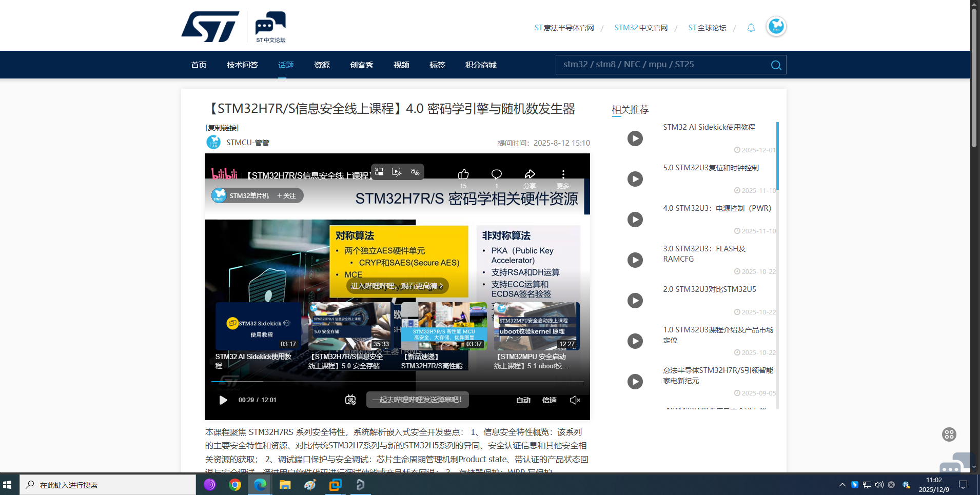Image resolution: width=980 pixels, height=495 pixels.
Task: Open the taskbar volume speaker icon
Action: [x=879, y=485]
